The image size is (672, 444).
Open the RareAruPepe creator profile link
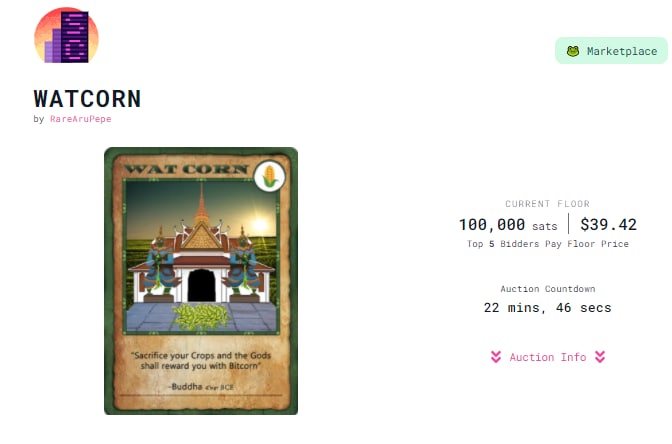click(x=81, y=119)
